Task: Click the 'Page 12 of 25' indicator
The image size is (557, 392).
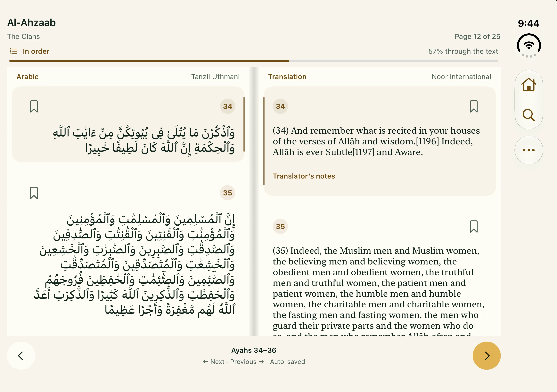Action: pyautogui.click(x=477, y=36)
